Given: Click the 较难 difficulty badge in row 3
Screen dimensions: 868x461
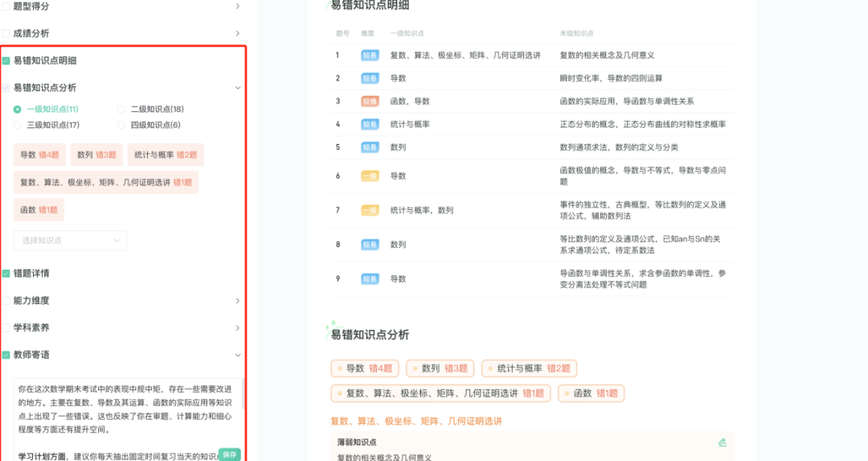Looking at the screenshot, I should click(x=370, y=101).
